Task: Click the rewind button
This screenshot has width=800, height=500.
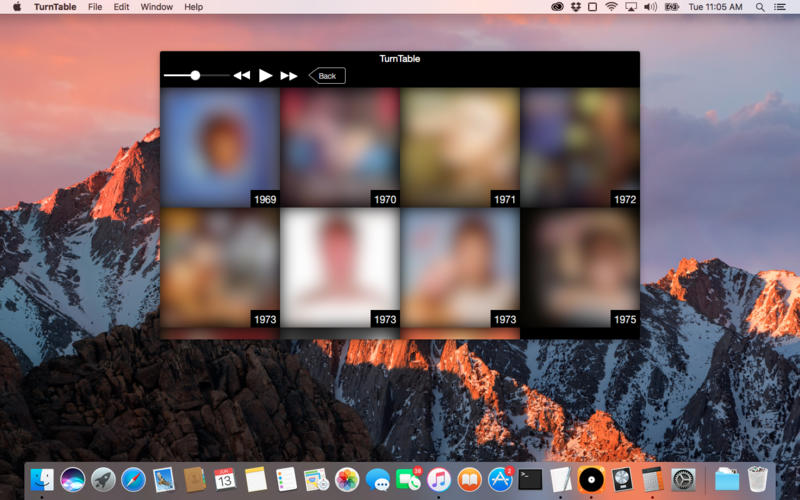Action: click(x=241, y=76)
